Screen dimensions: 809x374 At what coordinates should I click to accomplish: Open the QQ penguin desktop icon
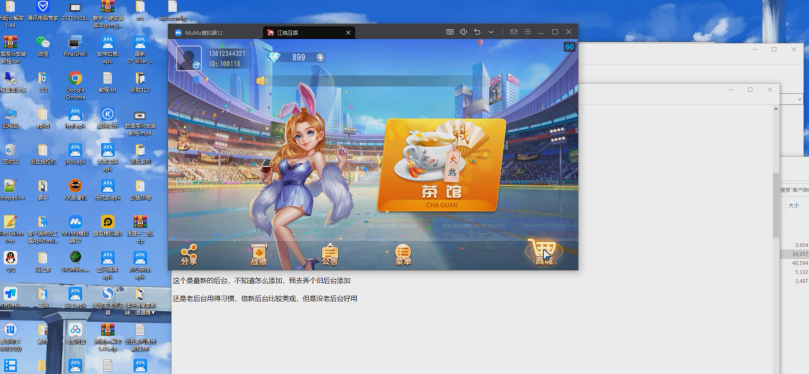pyautogui.click(x=10, y=262)
